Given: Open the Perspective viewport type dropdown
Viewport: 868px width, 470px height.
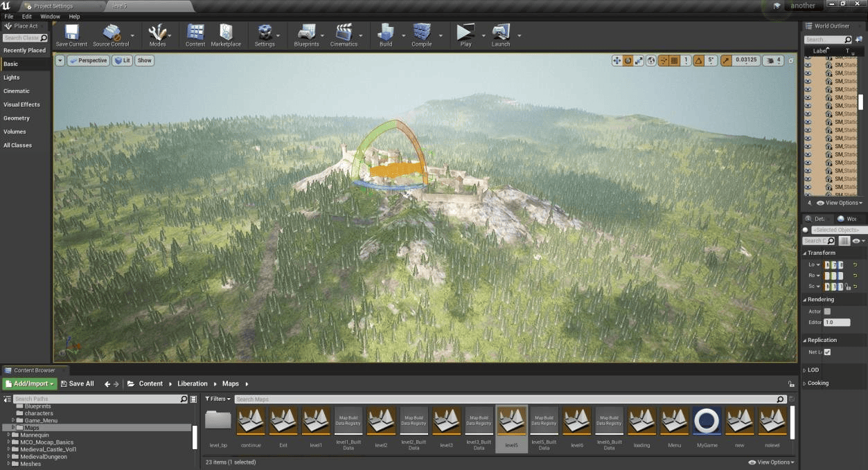Looking at the screenshot, I should (88, 60).
